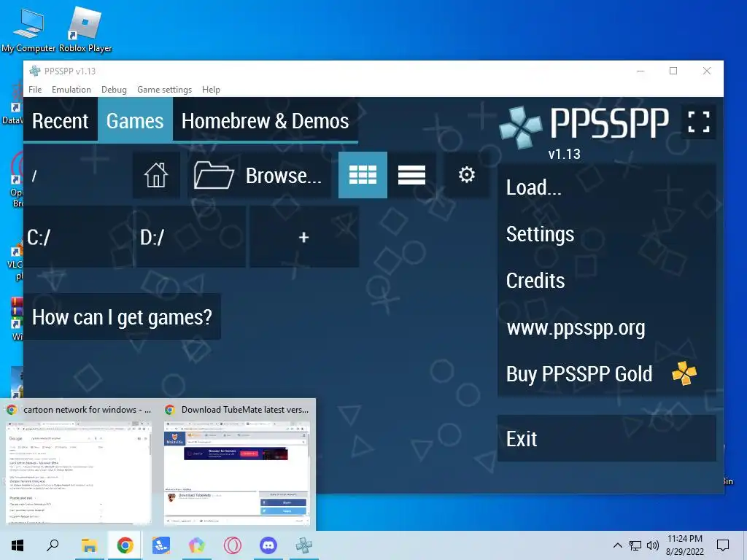
Task: Toggle fullscreen mode icon
Action: pos(699,122)
